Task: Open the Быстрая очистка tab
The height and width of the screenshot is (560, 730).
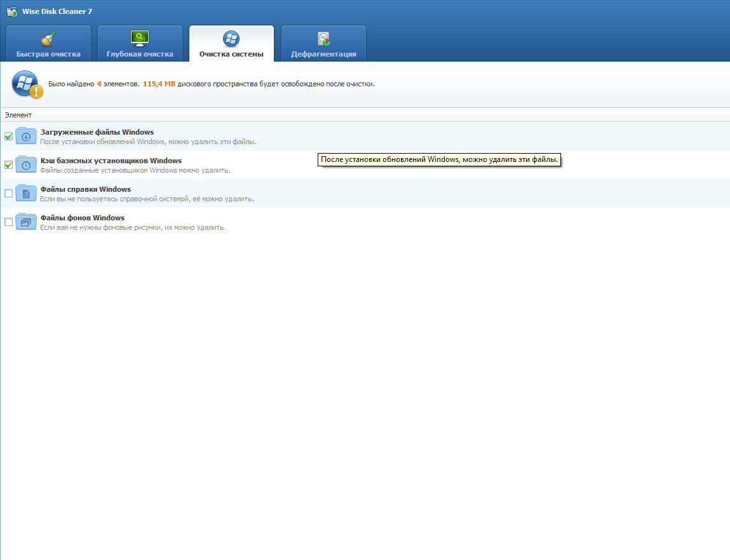Action: [48, 44]
